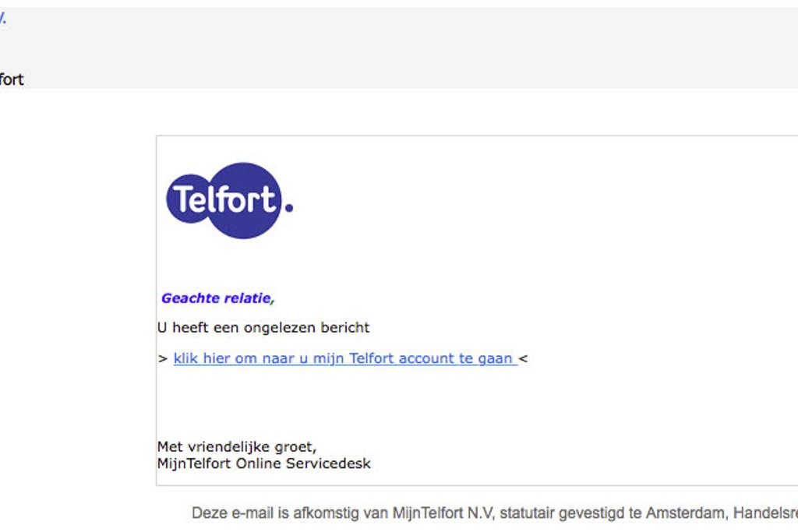Click the '>' symbol before the account link
Image resolution: width=798 pixels, height=532 pixels.
(162, 359)
